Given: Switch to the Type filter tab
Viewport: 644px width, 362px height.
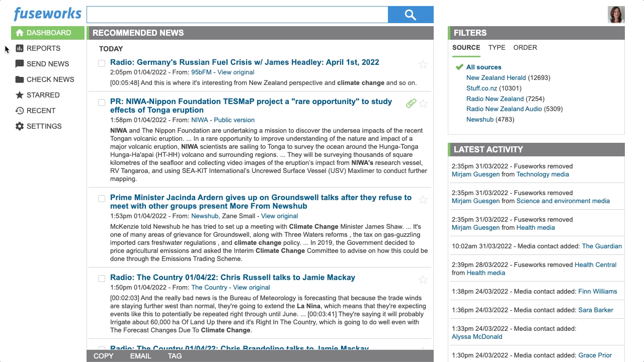Looking at the screenshot, I should pos(497,47).
